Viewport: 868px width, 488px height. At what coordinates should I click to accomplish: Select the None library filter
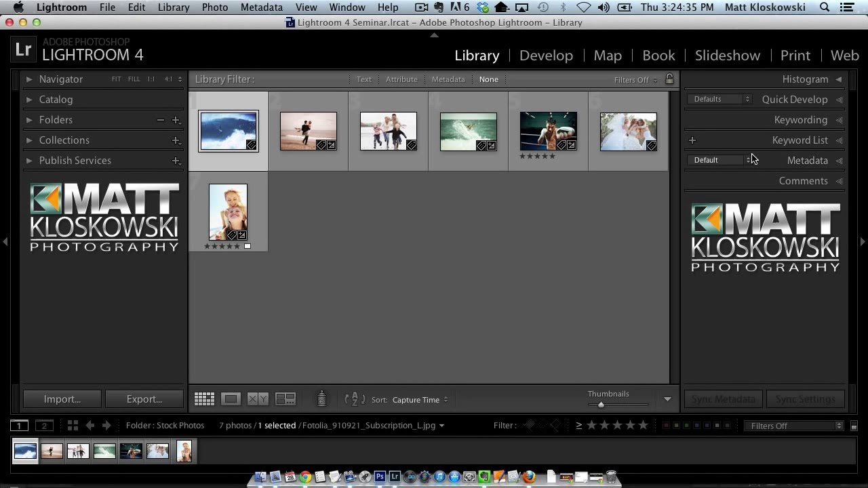click(488, 79)
